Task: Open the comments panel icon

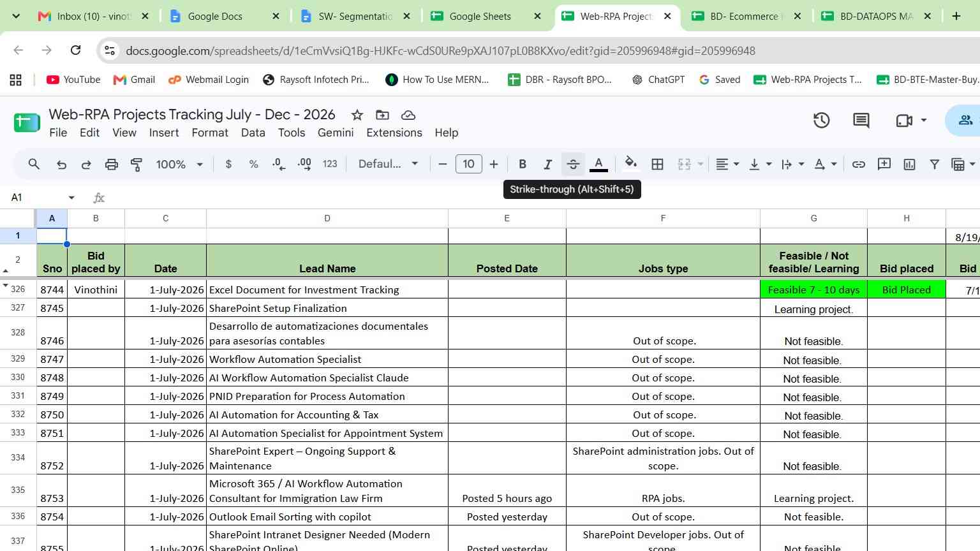Action: pyautogui.click(x=861, y=120)
